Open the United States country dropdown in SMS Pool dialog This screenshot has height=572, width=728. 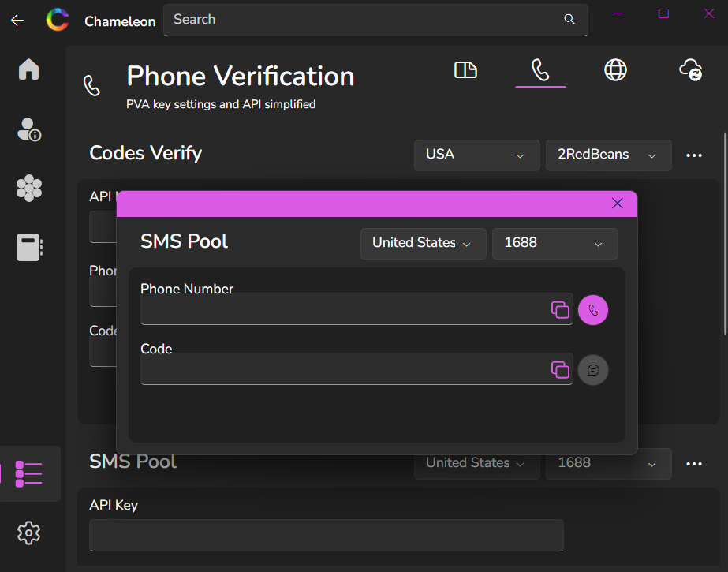pos(423,243)
